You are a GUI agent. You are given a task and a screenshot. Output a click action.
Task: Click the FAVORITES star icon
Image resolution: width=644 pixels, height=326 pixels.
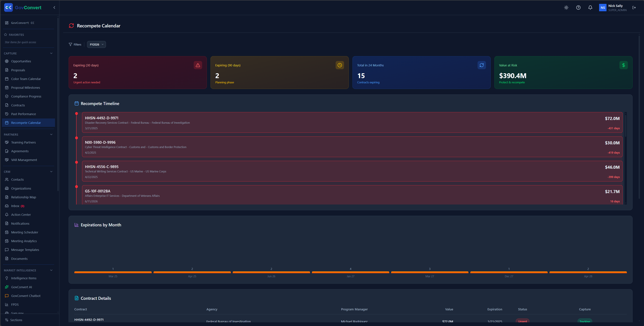(6, 35)
